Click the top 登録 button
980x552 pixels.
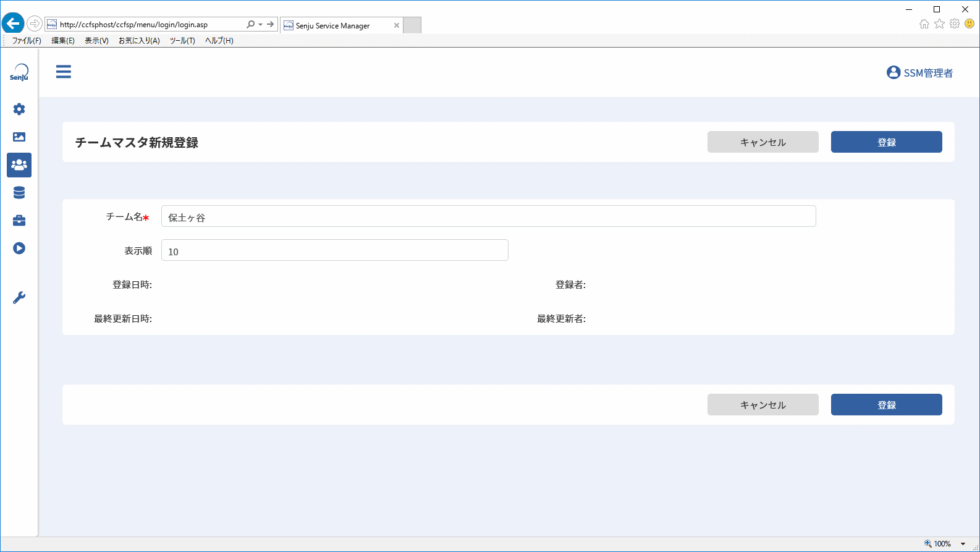pos(887,142)
